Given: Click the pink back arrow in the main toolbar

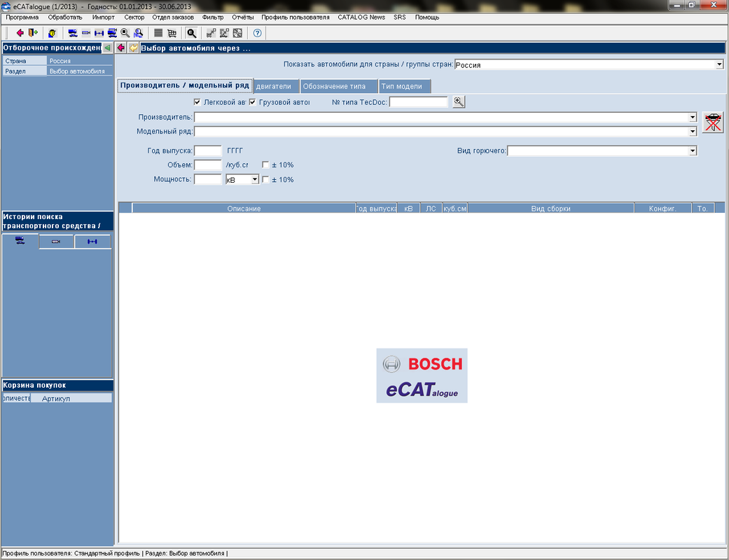Looking at the screenshot, I should pos(20,33).
